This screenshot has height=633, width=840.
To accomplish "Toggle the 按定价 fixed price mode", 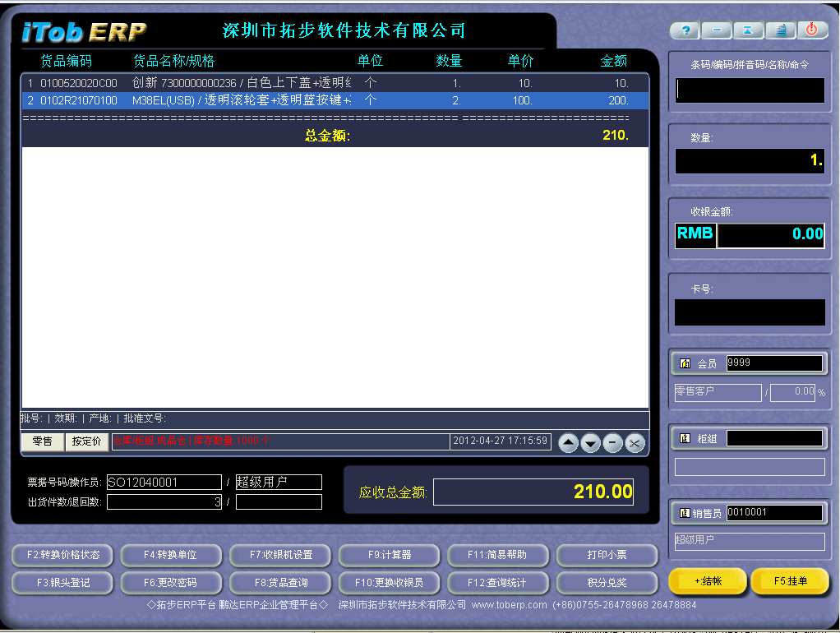I will point(85,442).
